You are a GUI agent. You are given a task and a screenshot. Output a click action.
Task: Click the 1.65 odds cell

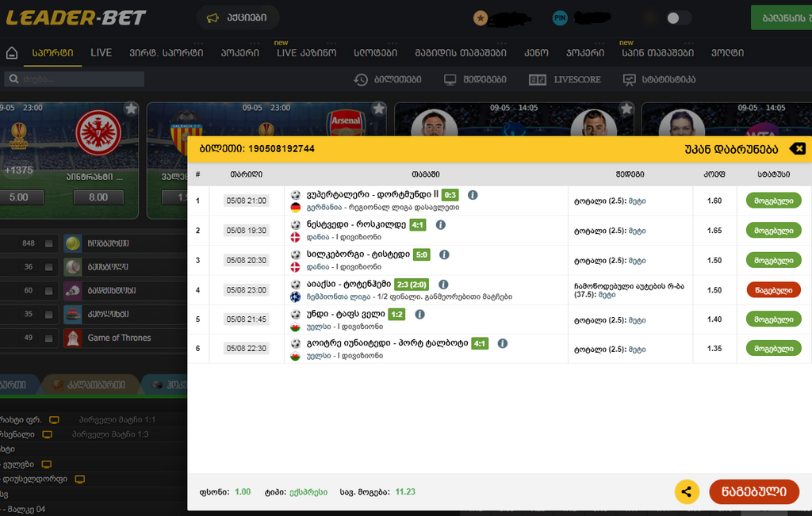click(x=714, y=231)
